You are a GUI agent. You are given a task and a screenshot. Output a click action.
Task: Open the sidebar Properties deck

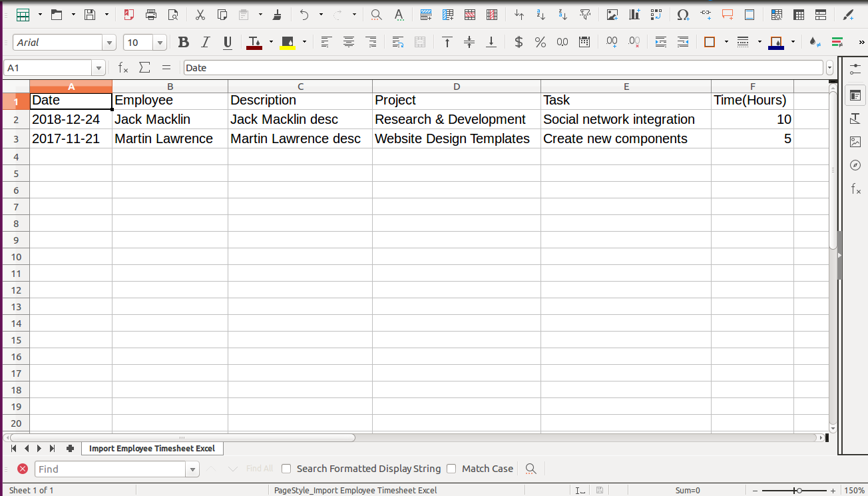coord(855,95)
